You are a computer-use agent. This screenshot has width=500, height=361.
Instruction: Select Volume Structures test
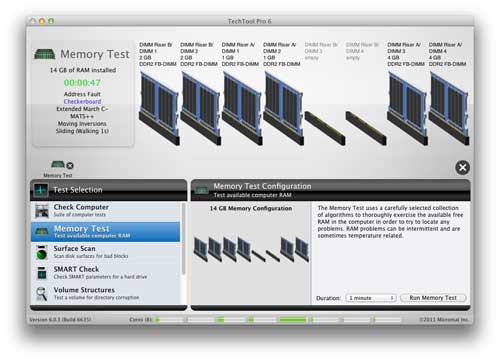coord(106,294)
